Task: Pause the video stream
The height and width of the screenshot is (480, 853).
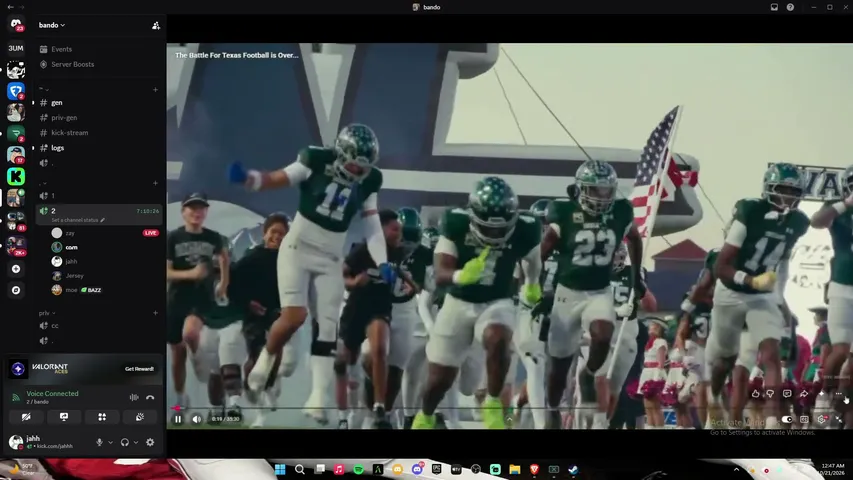Action: tap(178, 419)
